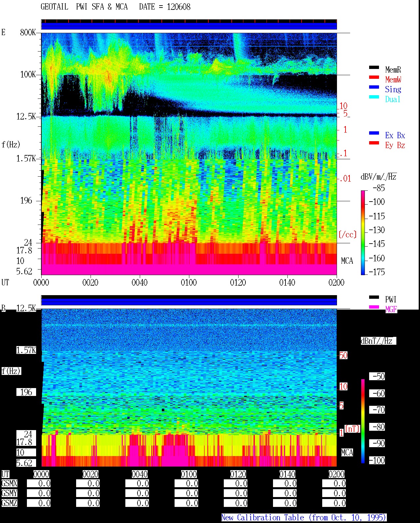
Task: Click the blue mode bar above magnetic spectrogram
Action: 189,302
